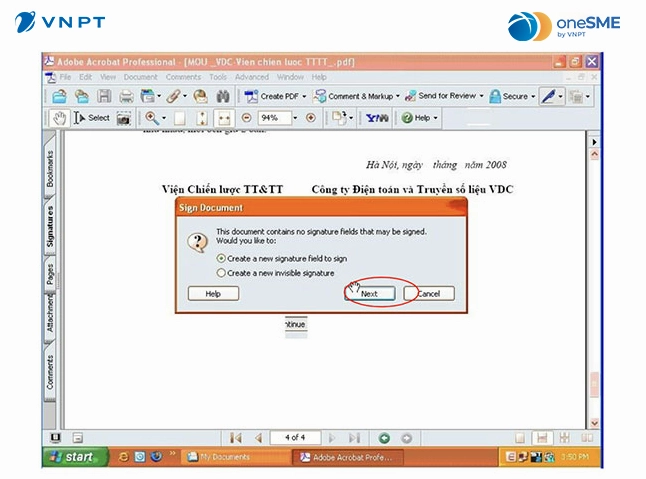Select the Hand tool

60,118
